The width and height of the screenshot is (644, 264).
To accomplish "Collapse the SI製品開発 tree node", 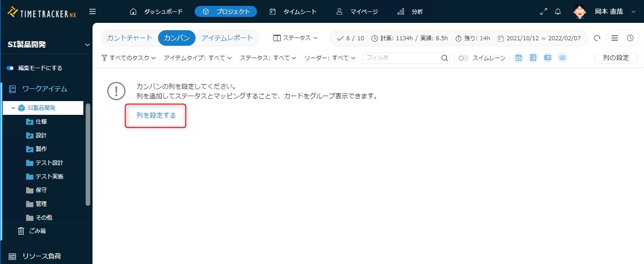I will point(13,108).
